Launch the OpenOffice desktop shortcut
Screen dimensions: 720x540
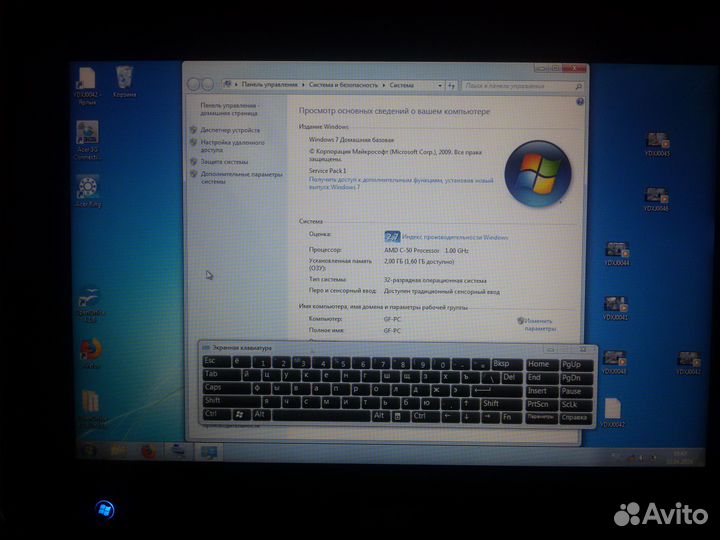click(x=90, y=305)
